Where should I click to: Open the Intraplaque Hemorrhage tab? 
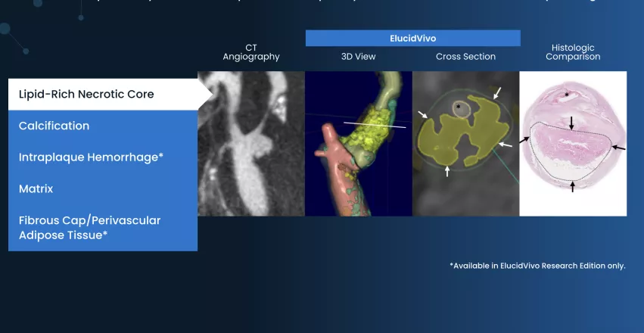[102, 157]
